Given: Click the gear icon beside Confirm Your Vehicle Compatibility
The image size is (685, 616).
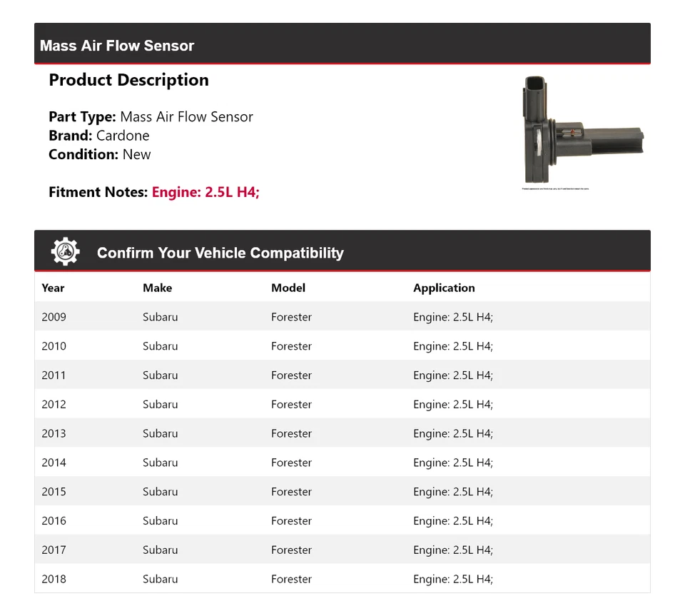Looking at the screenshot, I should point(65,252).
